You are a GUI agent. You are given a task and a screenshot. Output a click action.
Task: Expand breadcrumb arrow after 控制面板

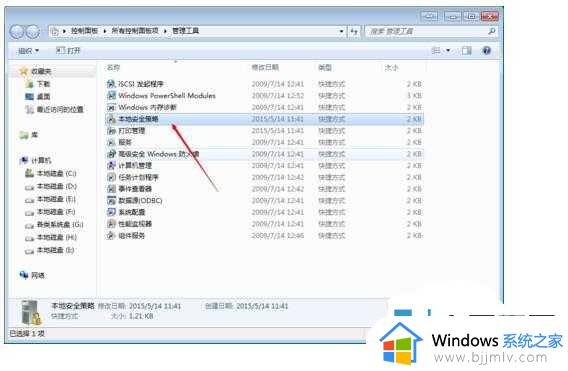click(105, 31)
